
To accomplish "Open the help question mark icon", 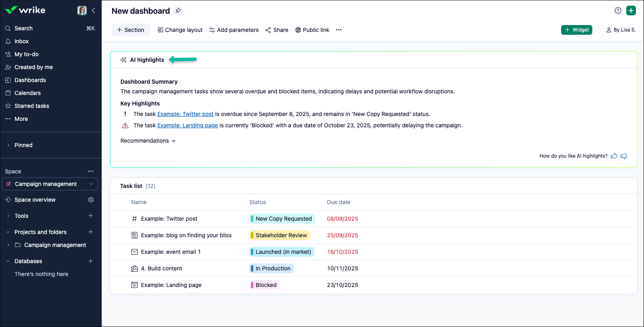I will tap(618, 11).
